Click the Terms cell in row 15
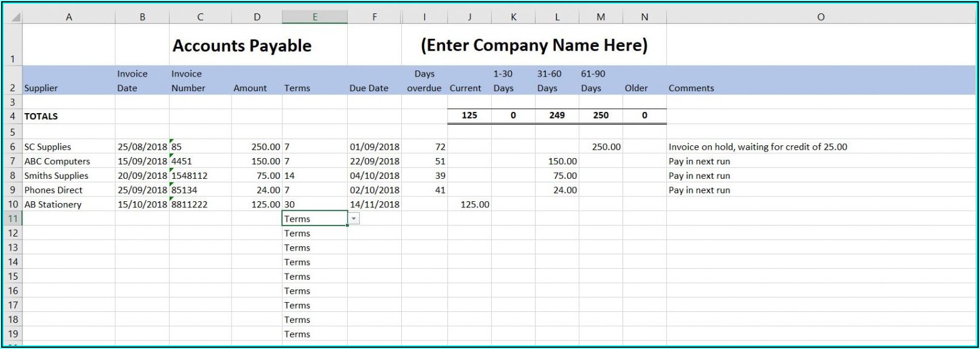The width and height of the screenshot is (980, 349). point(315,277)
